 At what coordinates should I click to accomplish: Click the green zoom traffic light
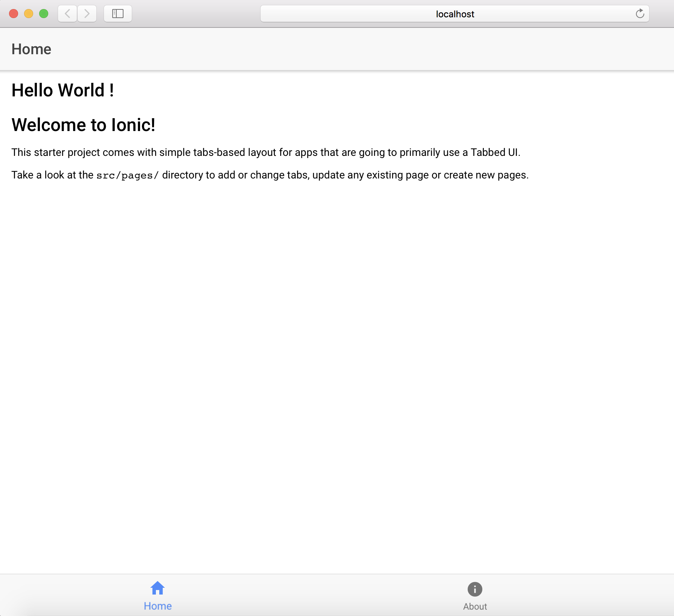click(44, 14)
